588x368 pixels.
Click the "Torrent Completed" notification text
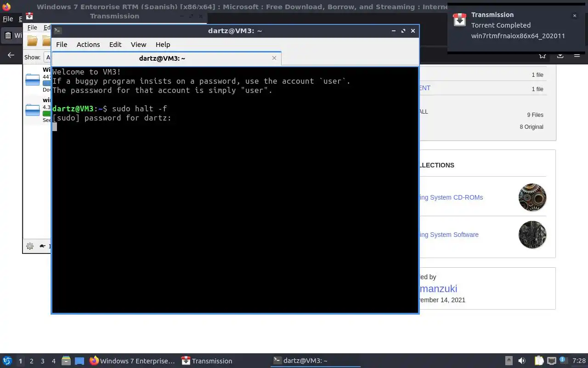(x=501, y=25)
